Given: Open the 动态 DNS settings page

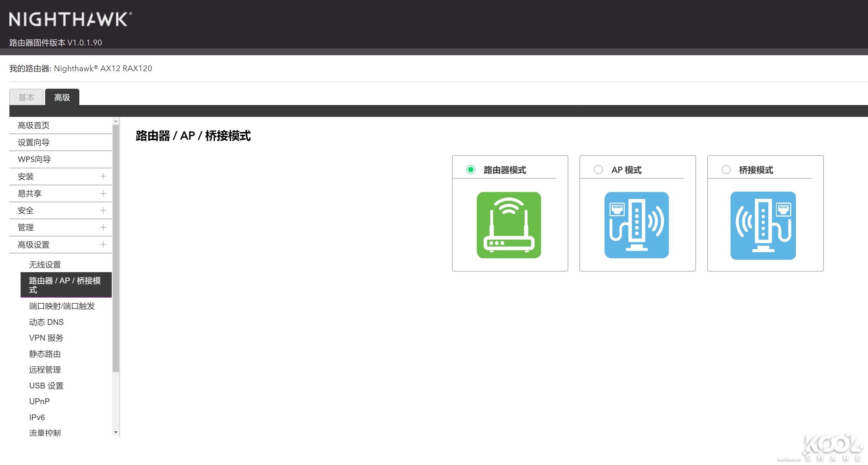Looking at the screenshot, I should (46, 322).
